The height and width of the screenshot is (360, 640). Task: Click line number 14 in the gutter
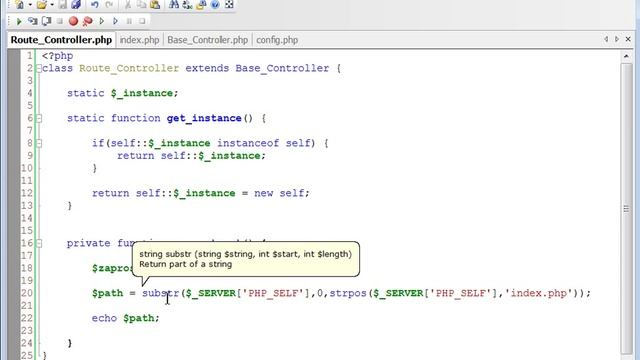click(27, 218)
